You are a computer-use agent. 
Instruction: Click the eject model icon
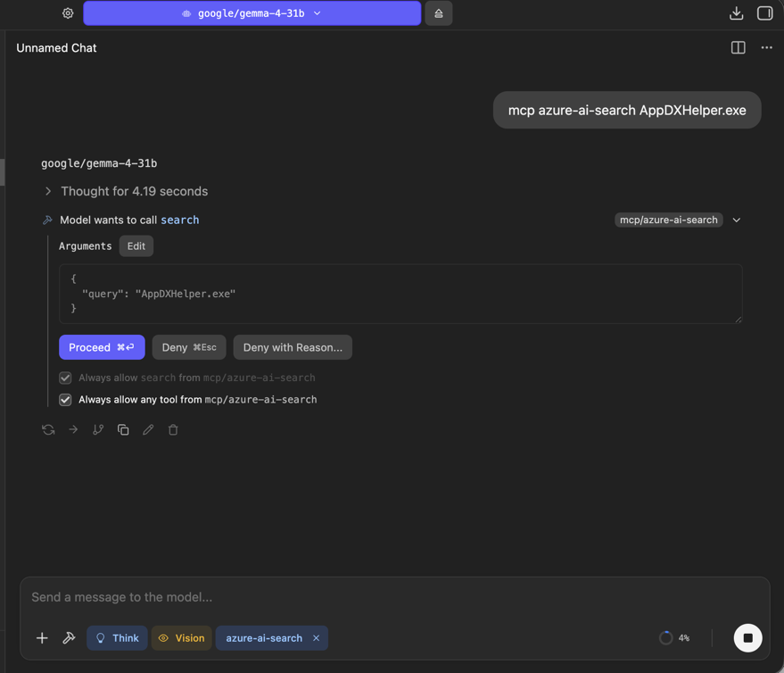439,13
